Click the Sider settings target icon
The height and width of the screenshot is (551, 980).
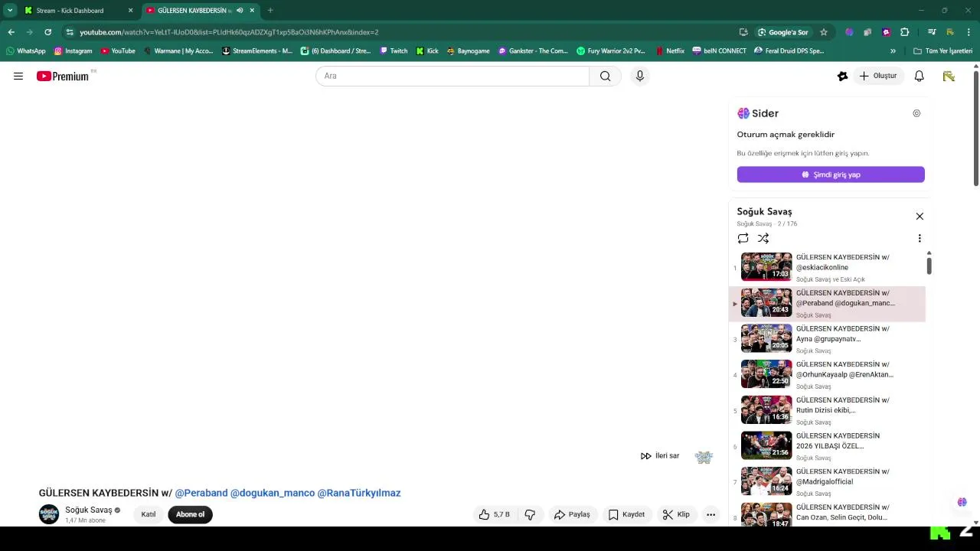pyautogui.click(x=916, y=113)
